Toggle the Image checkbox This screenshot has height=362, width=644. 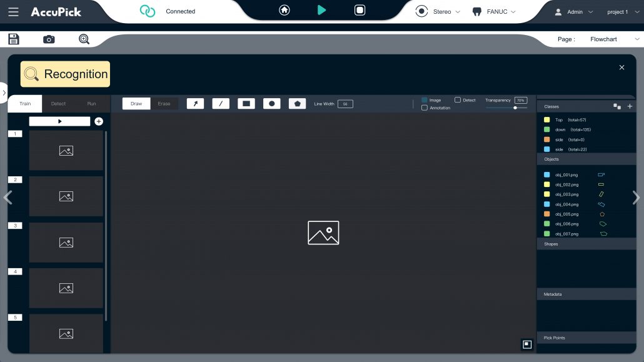tap(425, 100)
